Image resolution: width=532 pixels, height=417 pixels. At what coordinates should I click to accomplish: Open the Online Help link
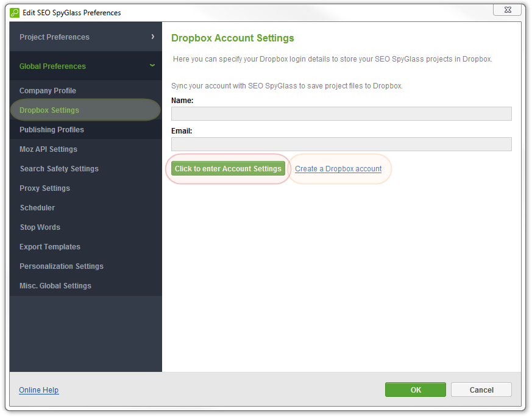[38, 390]
